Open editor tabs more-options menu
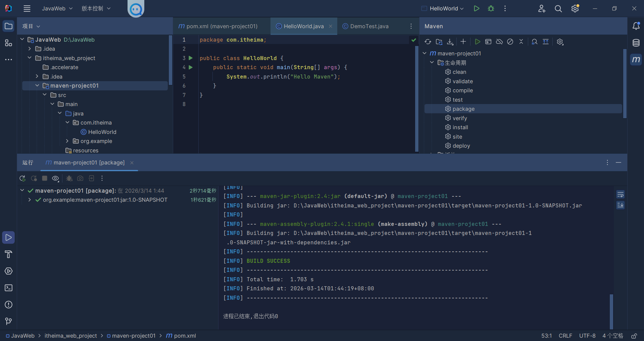The height and width of the screenshot is (341, 644). (411, 26)
